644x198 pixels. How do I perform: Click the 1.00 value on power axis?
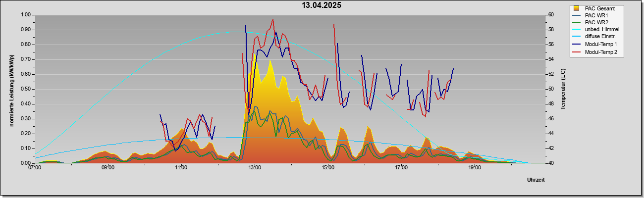click(x=26, y=15)
